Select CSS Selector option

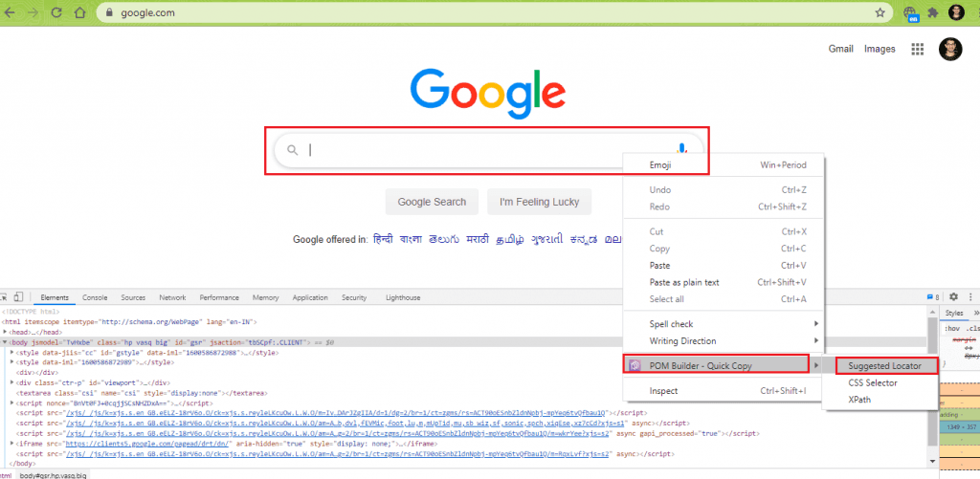[x=873, y=382]
